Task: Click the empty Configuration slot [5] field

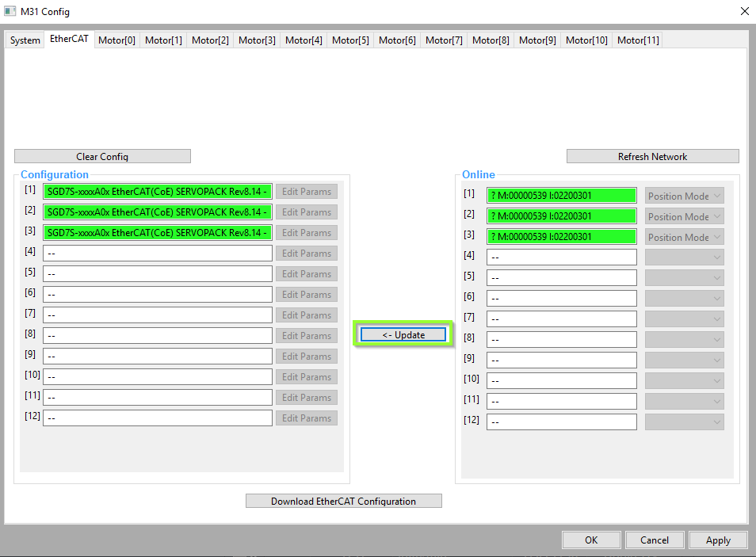Action: (158, 274)
